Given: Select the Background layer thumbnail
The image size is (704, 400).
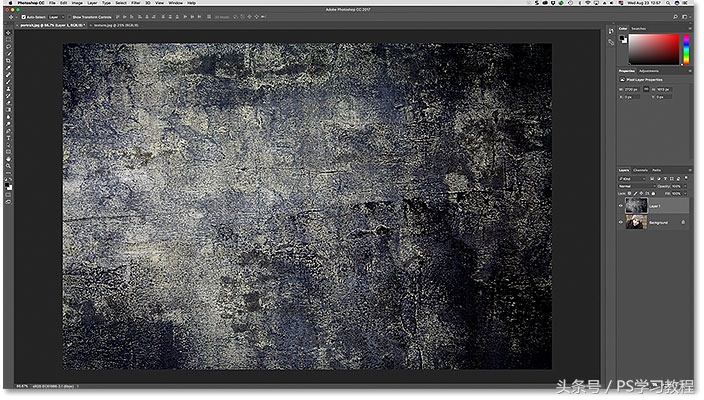Looking at the screenshot, I should coord(635,220).
